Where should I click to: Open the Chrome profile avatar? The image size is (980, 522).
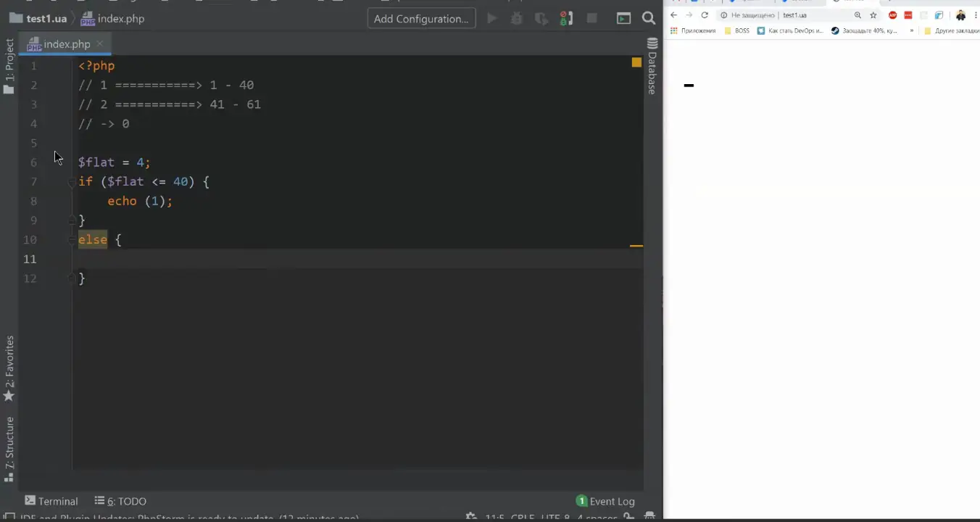click(x=960, y=15)
